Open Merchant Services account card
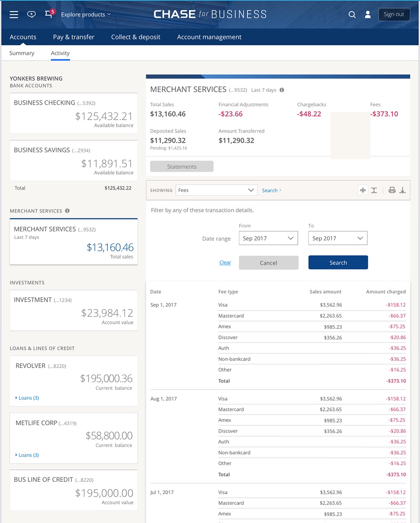Image resolution: width=420 pixels, height=523 pixels. pyautogui.click(x=74, y=242)
